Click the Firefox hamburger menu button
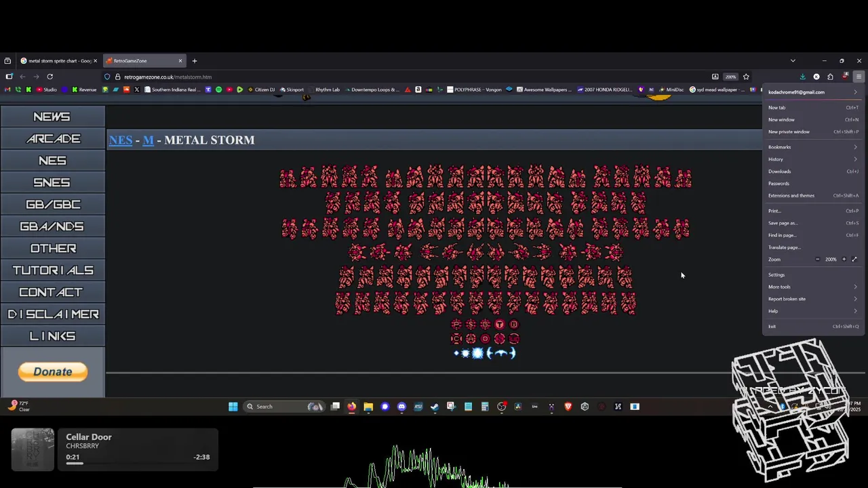The height and width of the screenshot is (488, 868). click(x=859, y=77)
